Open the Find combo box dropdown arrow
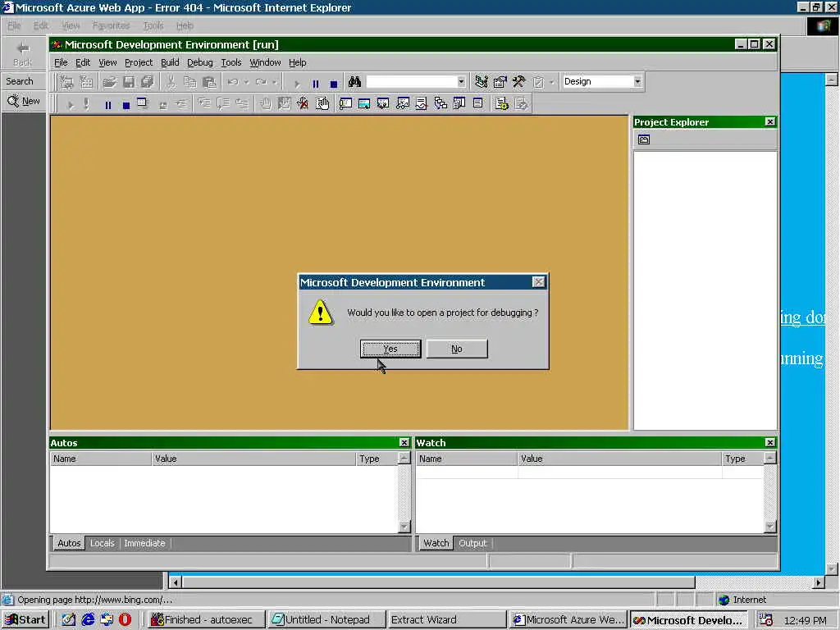This screenshot has height=630, width=840. 461,81
